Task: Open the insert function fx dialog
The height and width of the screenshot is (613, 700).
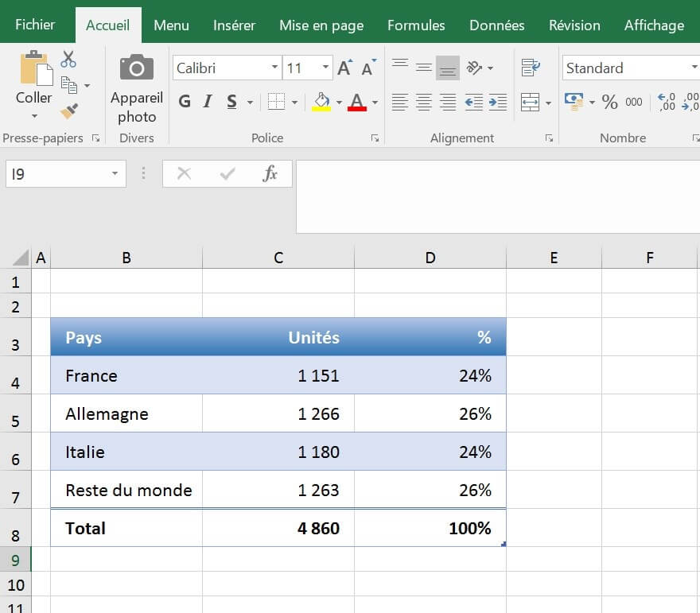Action: (270, 173)
